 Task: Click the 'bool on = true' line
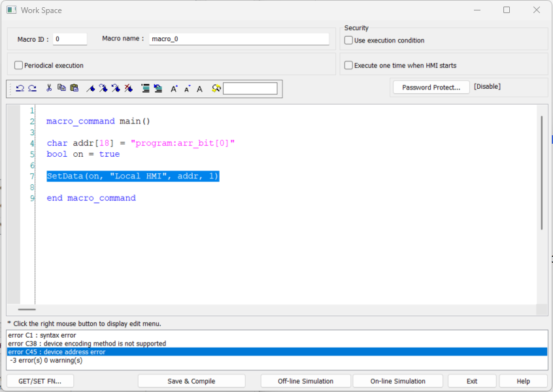(83, 154)
